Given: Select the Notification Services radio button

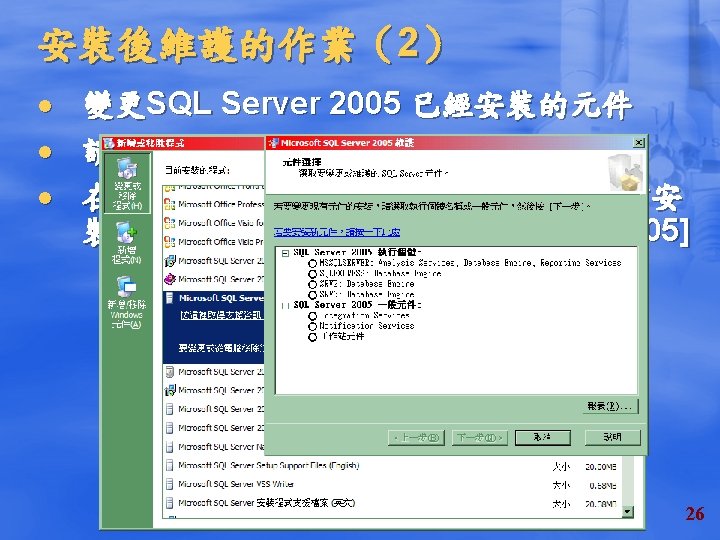Looking at the screenshot, I should [312, 326].
